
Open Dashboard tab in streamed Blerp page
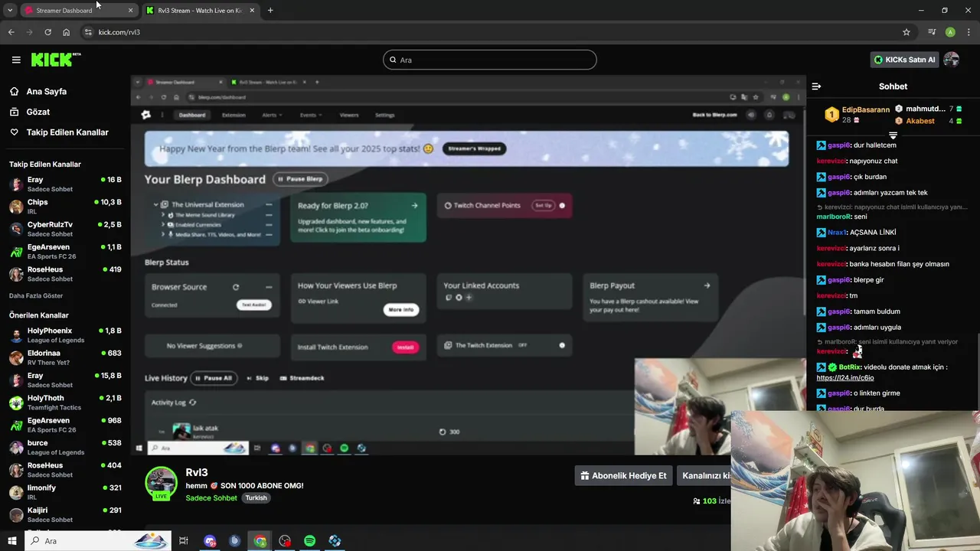[x=192, y=115]
